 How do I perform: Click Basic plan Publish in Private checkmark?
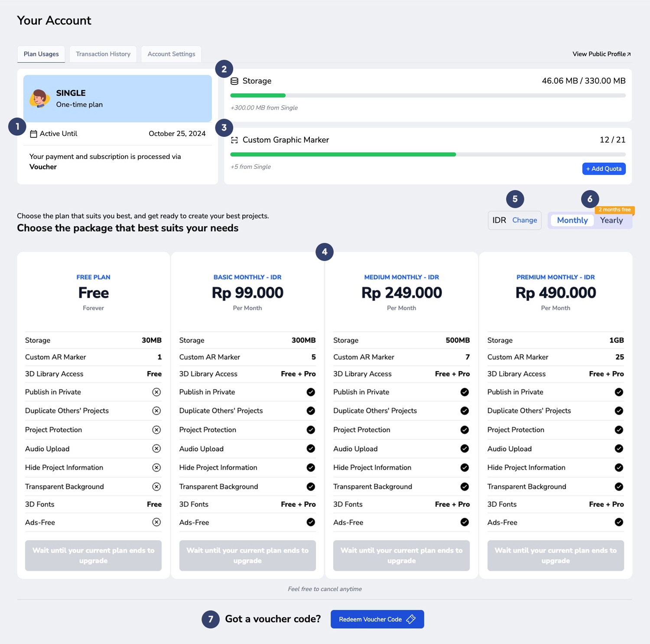pos(311,392)
